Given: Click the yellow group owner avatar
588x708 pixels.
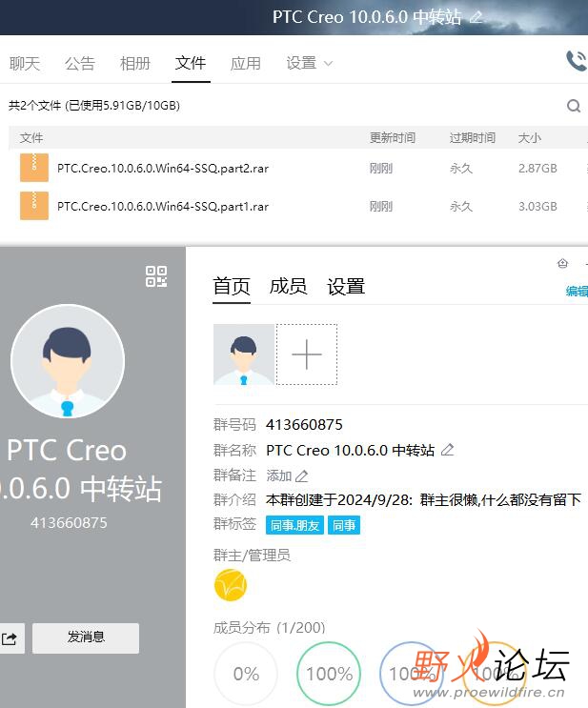Looking at the screenshot, I should coord(231,585).
